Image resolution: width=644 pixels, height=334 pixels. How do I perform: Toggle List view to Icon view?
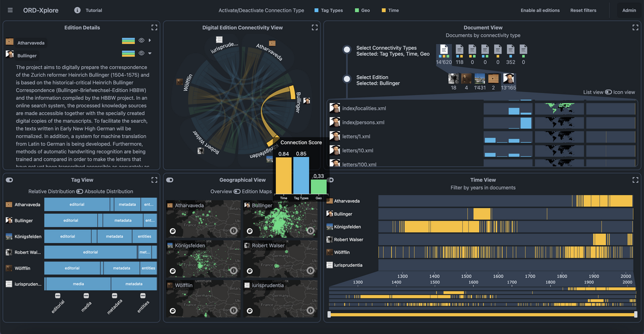608,92
